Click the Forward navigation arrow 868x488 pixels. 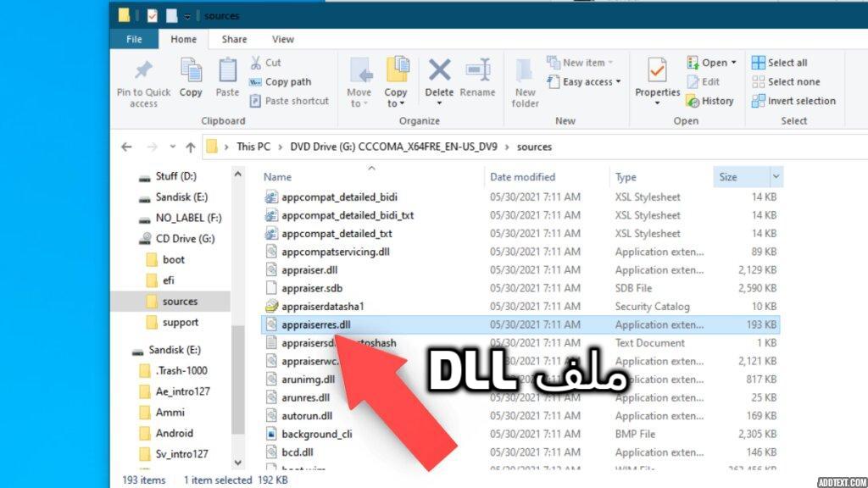coord(152,147)
